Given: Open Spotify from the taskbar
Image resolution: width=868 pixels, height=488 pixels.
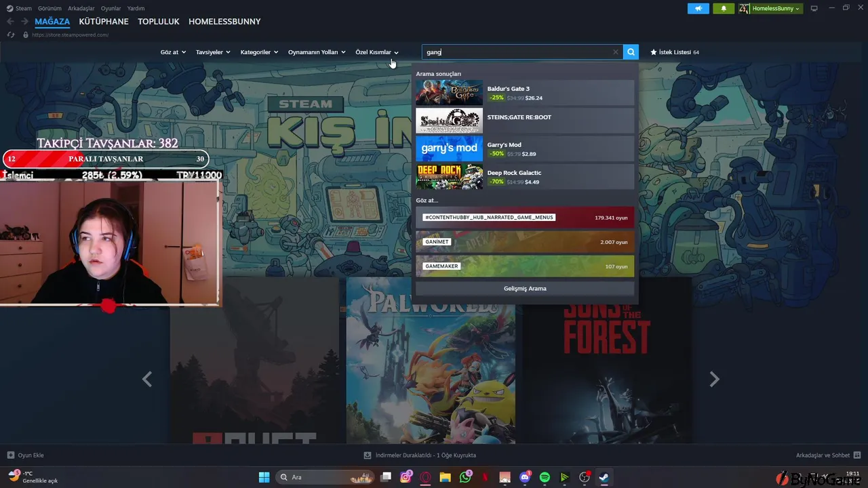Looking at the screenshot, I should click(545, 477).
